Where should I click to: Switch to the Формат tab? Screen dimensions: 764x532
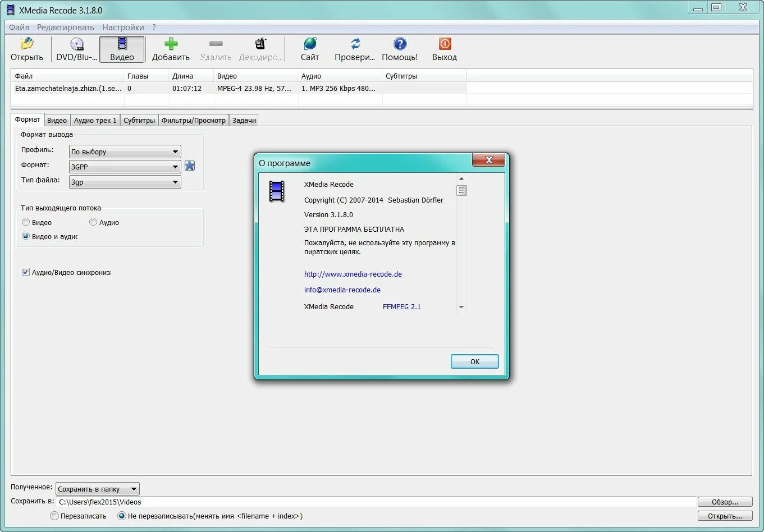click(x=28, y=120)
